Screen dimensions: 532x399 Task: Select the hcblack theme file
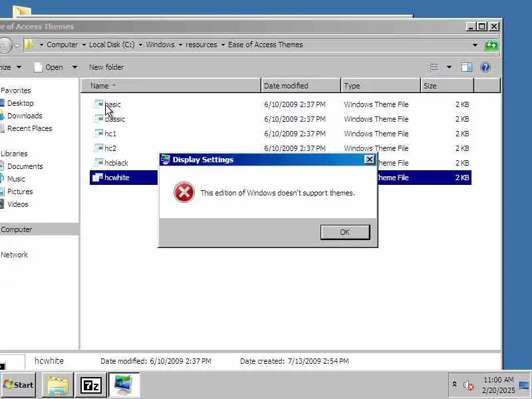pyautogui.click(x=116, y=163)
